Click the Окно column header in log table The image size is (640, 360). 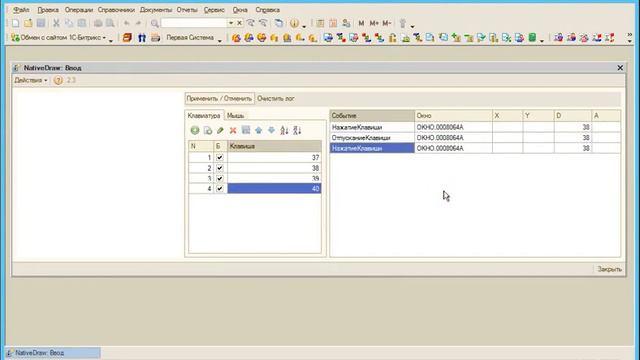click(x=453, y=116)
